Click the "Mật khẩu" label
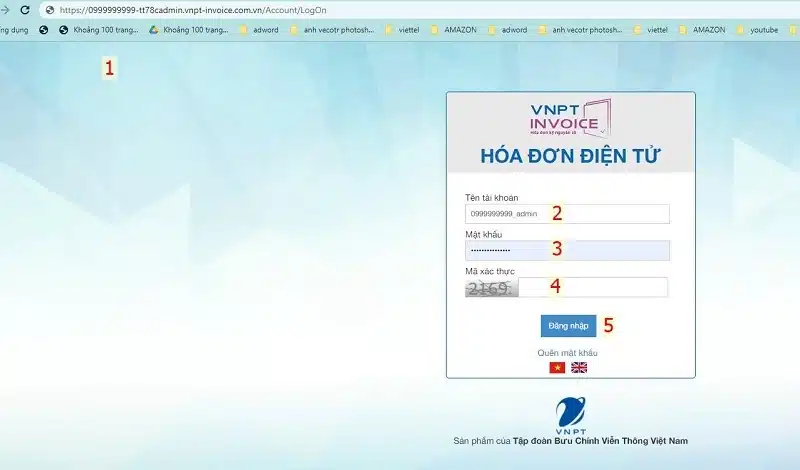This screenshot has height=470, width=800. 483,234
